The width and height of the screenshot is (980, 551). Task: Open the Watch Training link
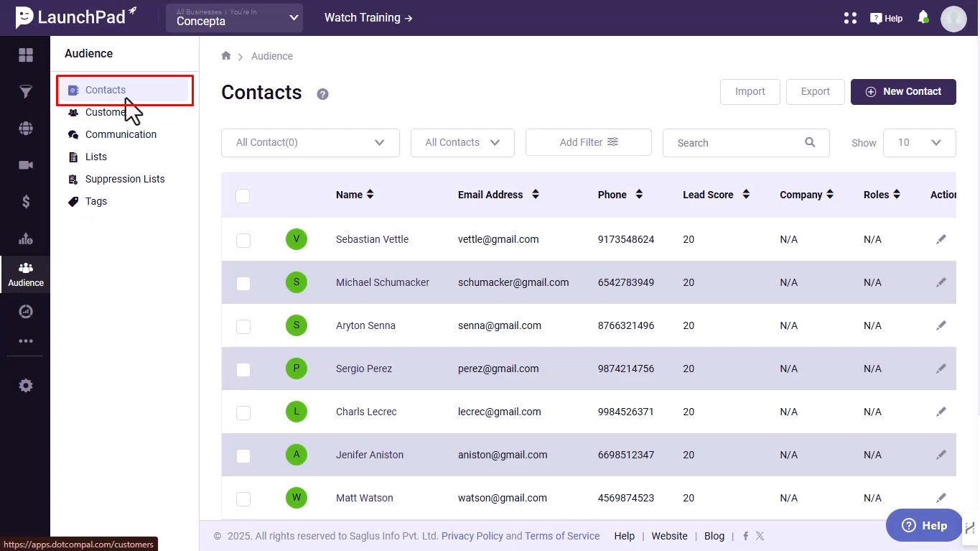pyautogui.click(x=368, y=17)
